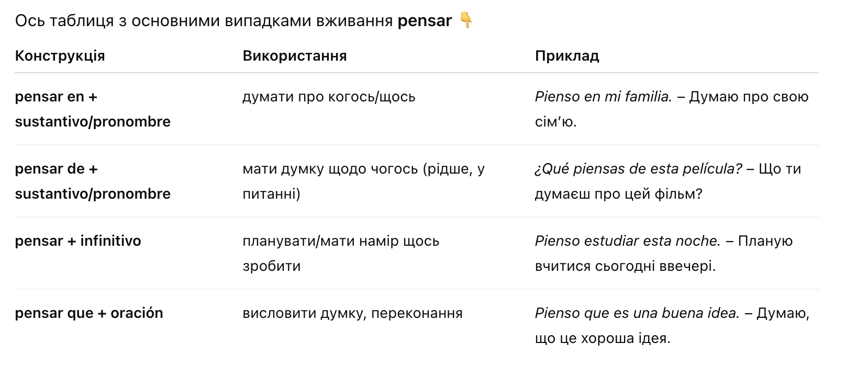Click the 'висловити думку, переконання' usage cell
This screenshot has height=366, width=868.
pos(352,313)
